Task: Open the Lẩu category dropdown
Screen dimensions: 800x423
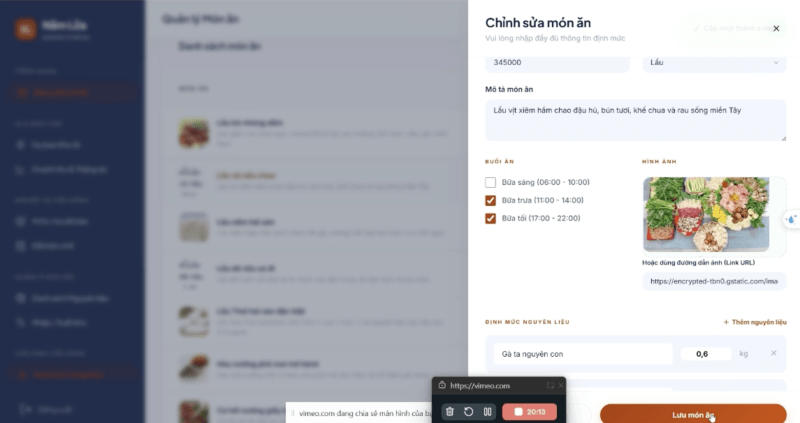Action: click(x=714, y=62)
